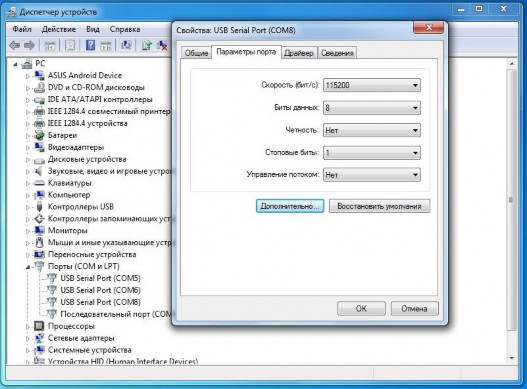Click the scrollbar down arrow in Device Manager
The width and height of the screenshot is (527, 389).
tap(511, 358)
